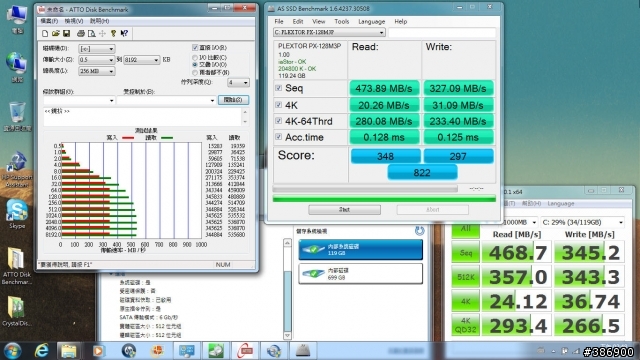Click the Open folder icon in ATTO toolbar
The image size is (640, 360).
click(x=56, y=33)
